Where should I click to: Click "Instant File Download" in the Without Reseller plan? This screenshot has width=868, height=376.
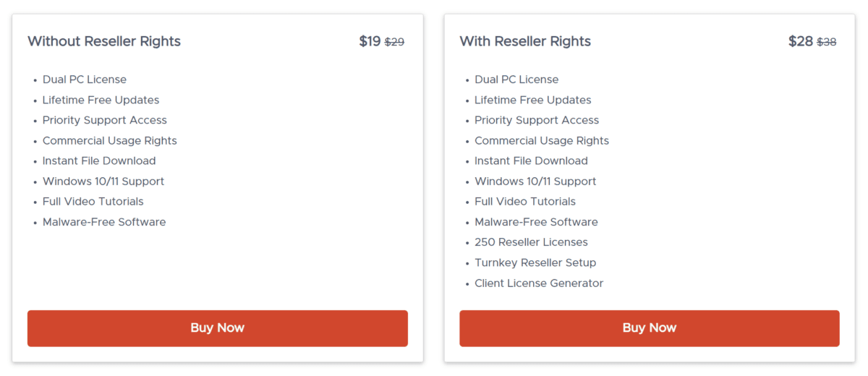pos(99,161)
